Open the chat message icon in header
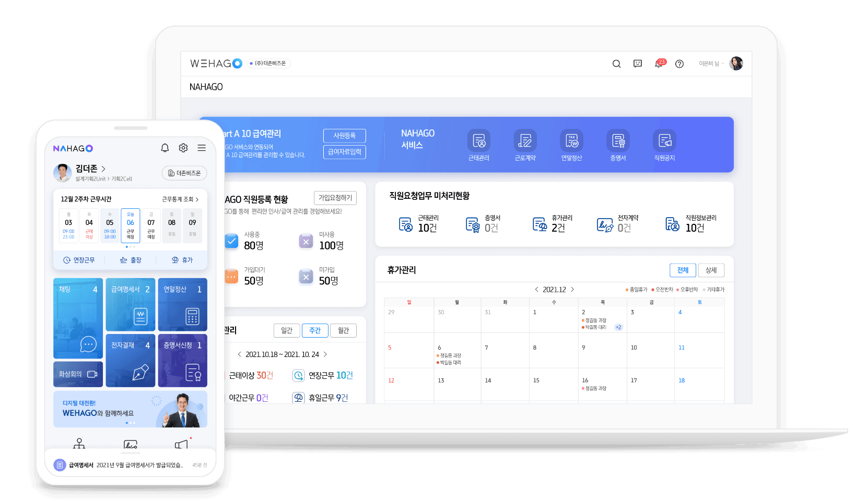The height and width of the screenshot is (501, 868). coord(638,64)
